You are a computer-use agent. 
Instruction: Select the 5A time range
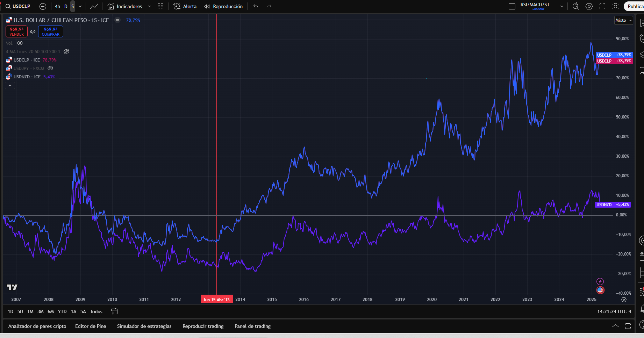(x=83, y=311)
